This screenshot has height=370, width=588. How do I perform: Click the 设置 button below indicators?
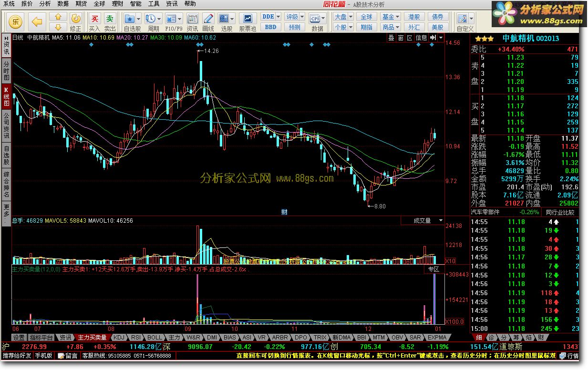19,337
